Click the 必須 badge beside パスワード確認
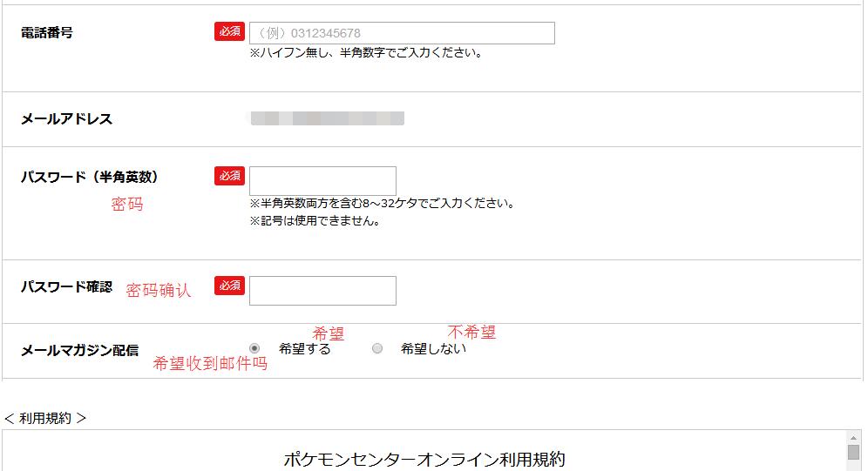The height and width of the screenshot is (471, 868). (229, 286)
